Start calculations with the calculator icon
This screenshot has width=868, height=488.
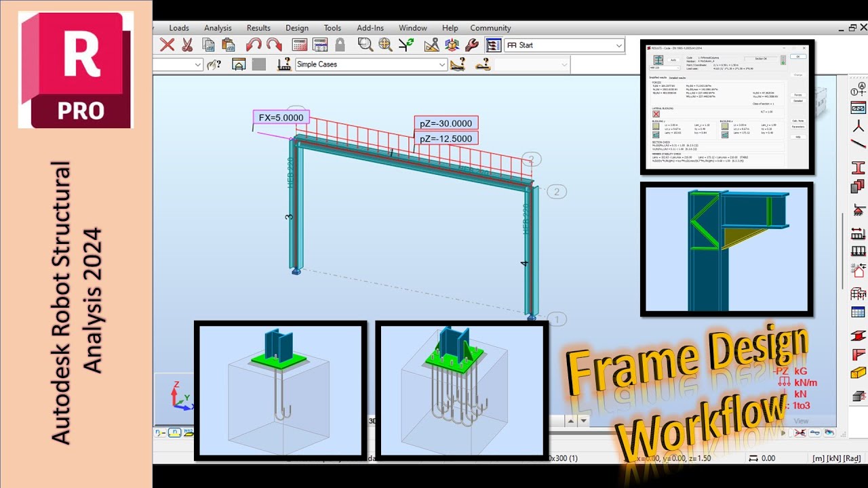(x=299, y=45)
